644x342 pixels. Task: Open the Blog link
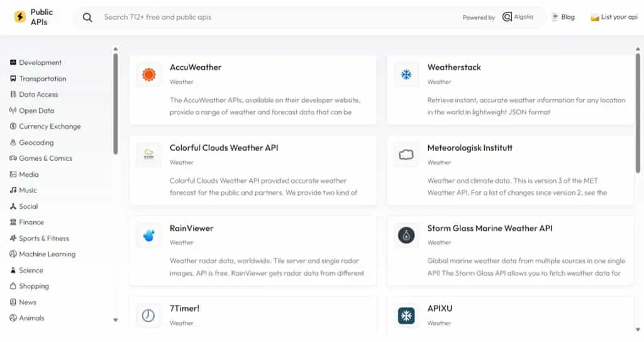563,17
